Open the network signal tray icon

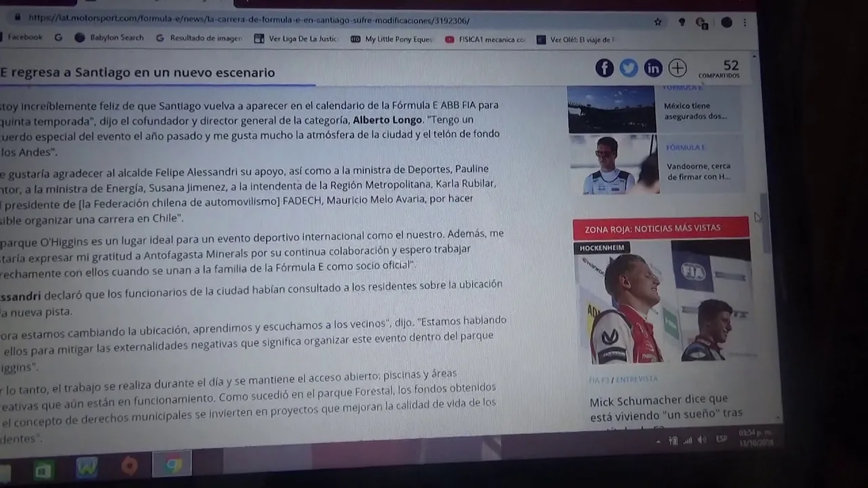[x=688, y=441]
